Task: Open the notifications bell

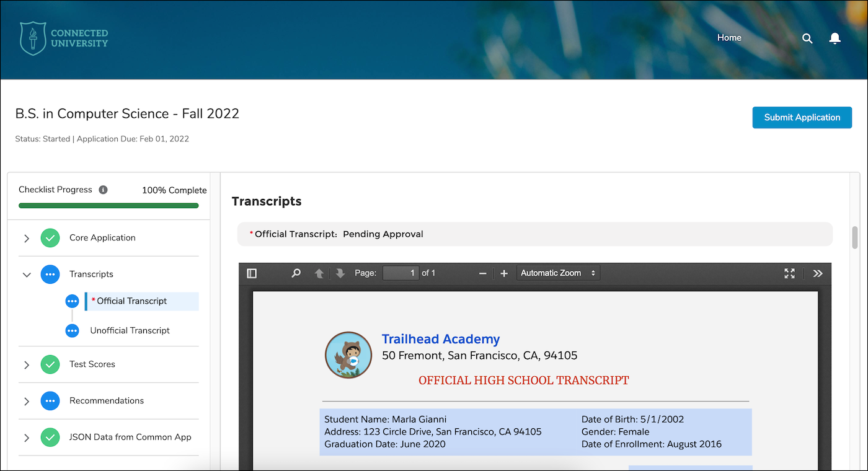Action: point(835,38)
